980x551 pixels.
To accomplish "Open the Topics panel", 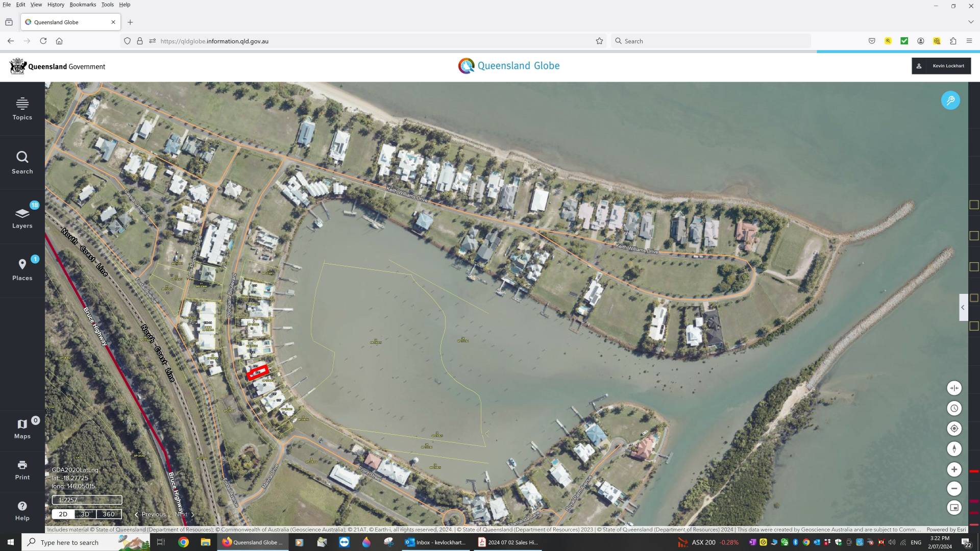I will 22,109.
